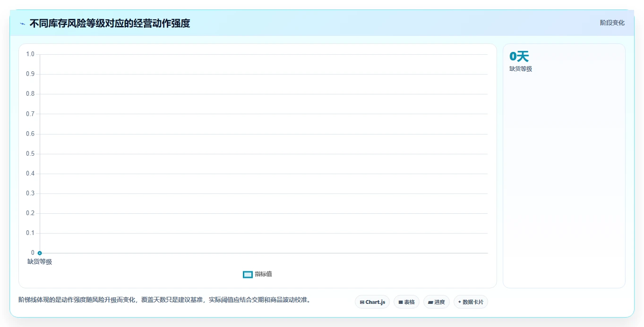The height and width of the screenshot is (327, 644).
Task: Click the 数据卡片 tag button
Action: (471, 302)
